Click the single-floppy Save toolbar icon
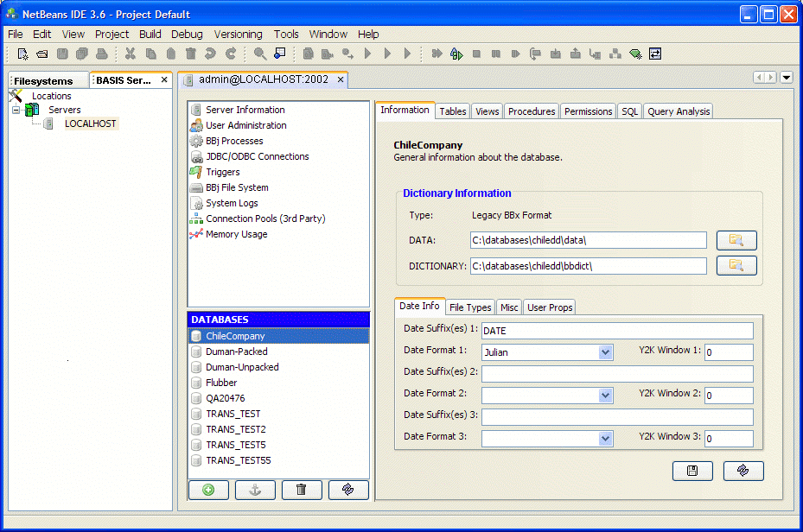This screenshot has height=532, width=803. [62, 54]
